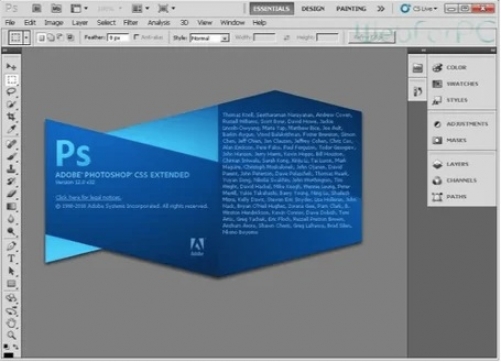Select the Eyedropper tool
501x362 pixels.
click(11, 129)
